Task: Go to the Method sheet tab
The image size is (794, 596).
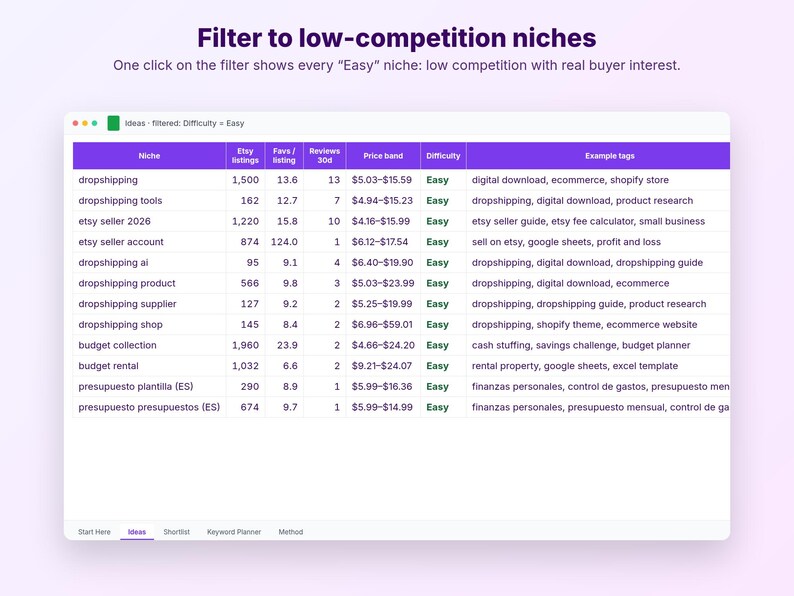Action: click(291, 532)
